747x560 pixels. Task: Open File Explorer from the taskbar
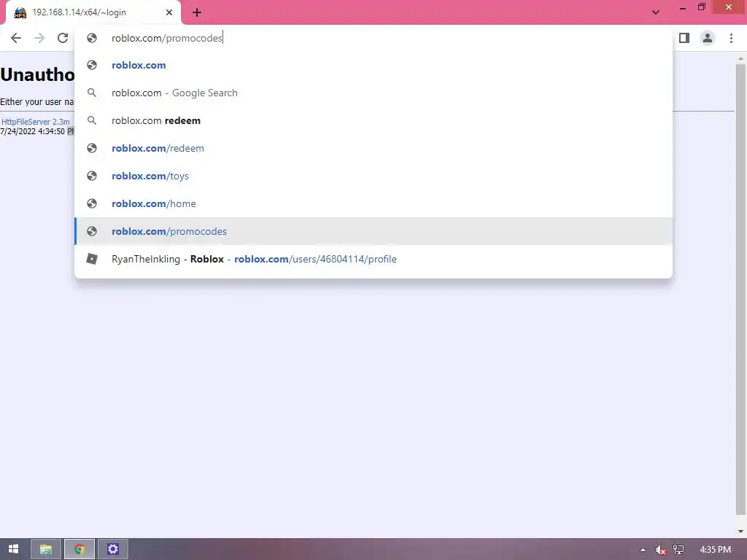[x=46, y=549]
